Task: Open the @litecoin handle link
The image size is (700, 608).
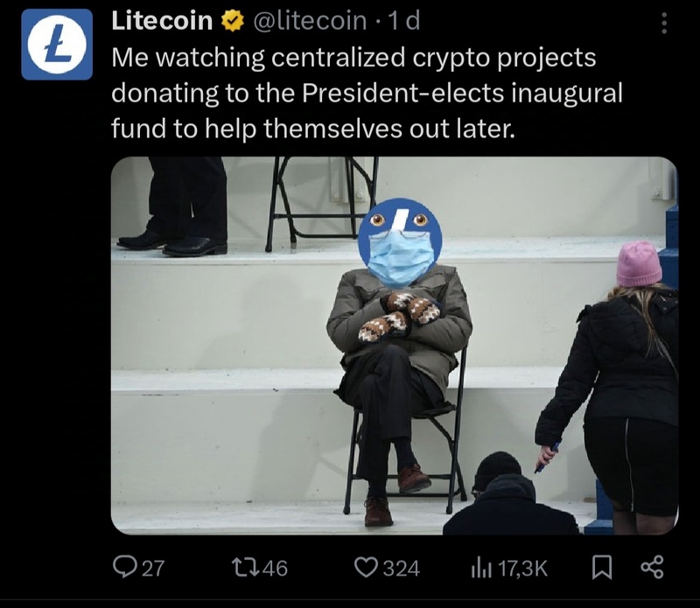Action: click(x=310, y=21)
